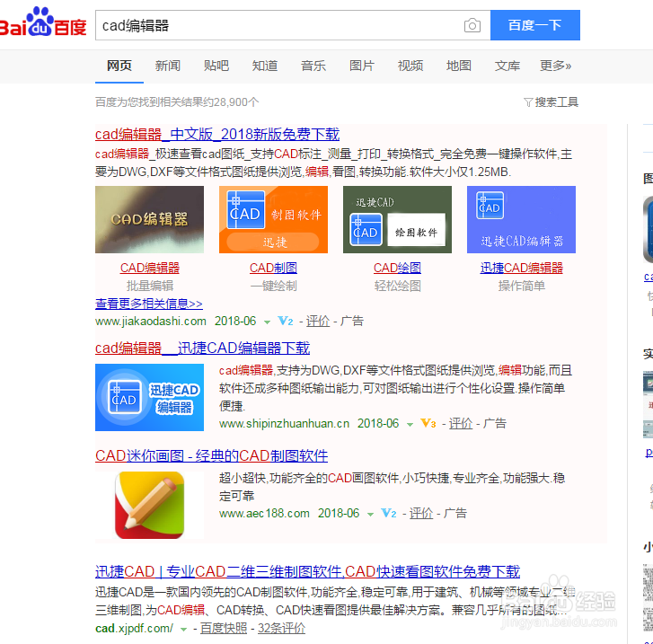Image resolution: width=653 pixels, height=644 pixels.
Task: Click the www.shipinzhuanhuan.cn URL
Action: (284, 424)
